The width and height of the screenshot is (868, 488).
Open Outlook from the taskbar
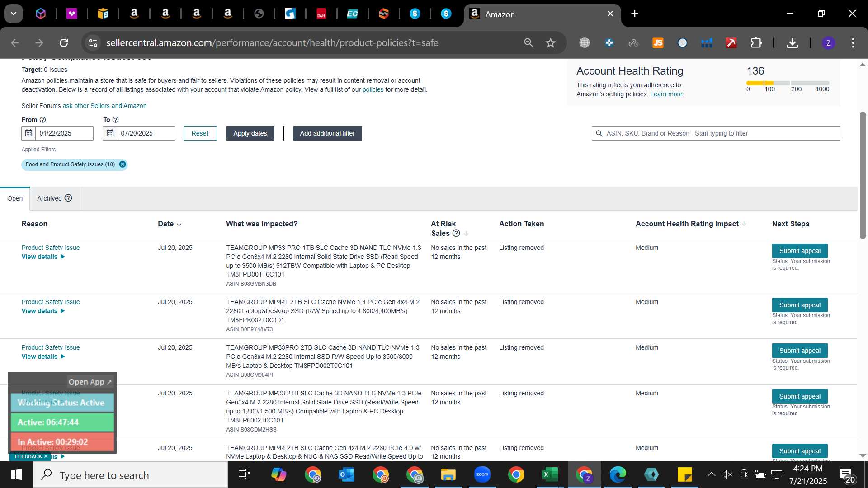347,475
